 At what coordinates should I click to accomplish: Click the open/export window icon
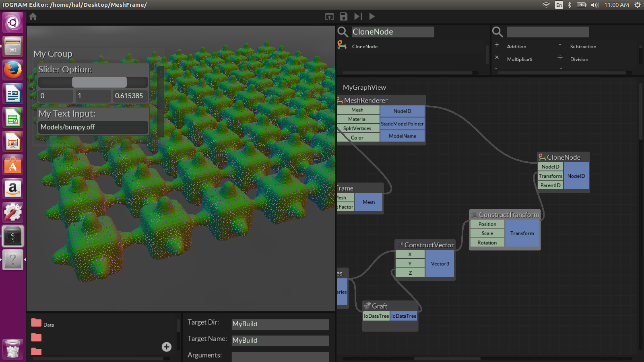click(x=329, y=16)
